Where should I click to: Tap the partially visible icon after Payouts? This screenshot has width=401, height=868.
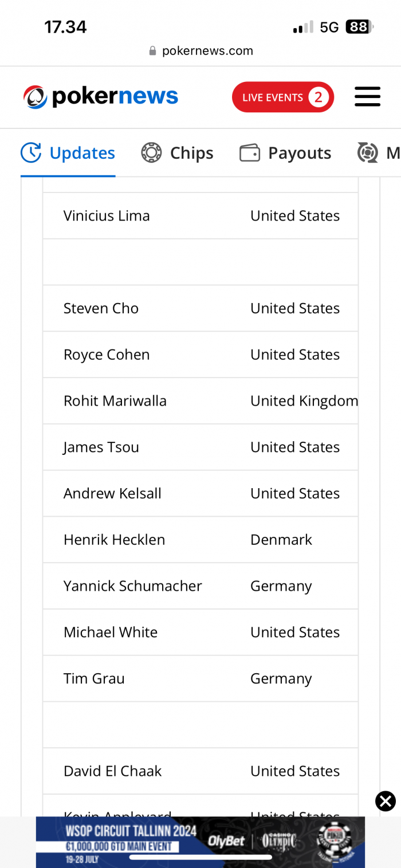(x=367, y=153)
